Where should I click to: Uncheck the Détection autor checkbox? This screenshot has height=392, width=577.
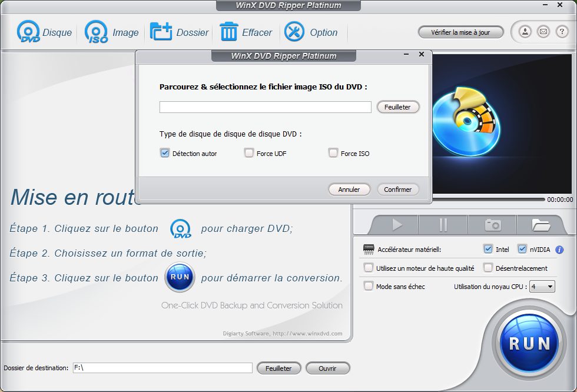coord(165,153)
